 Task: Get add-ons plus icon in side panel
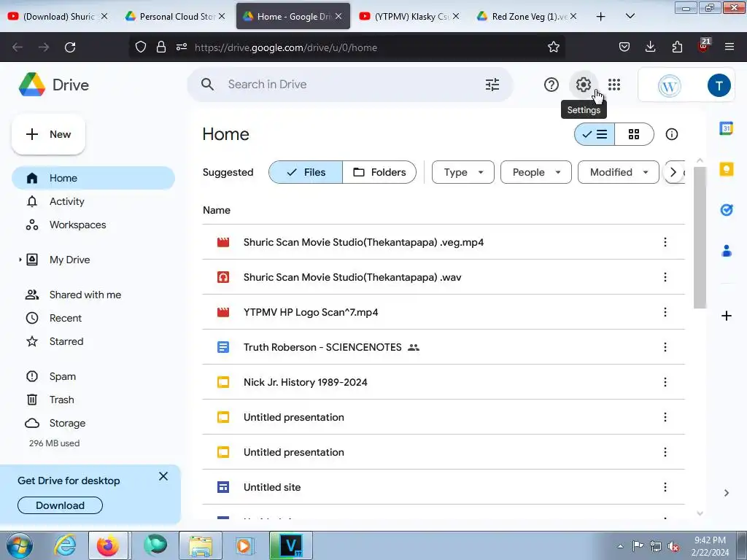[726, 316]
